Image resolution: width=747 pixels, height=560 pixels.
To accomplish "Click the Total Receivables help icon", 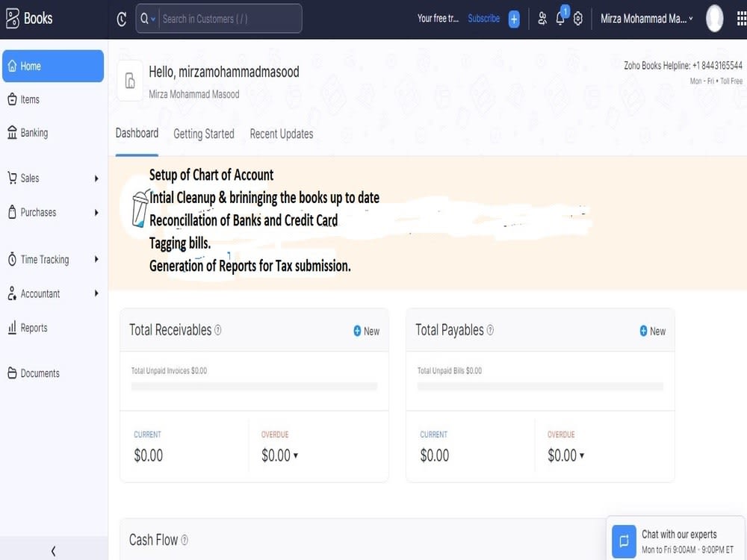I will click(x=217, y=329).
